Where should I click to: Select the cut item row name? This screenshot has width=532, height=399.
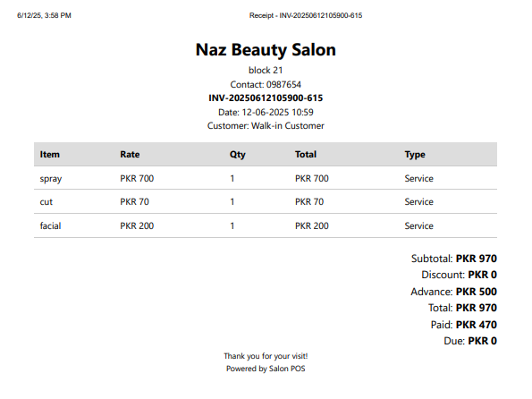pos(46,202)
